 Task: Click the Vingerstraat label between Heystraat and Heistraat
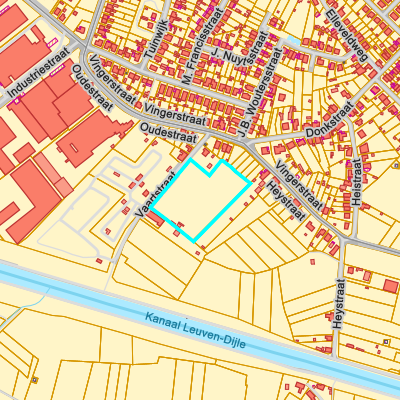click(x=299, y=185)
